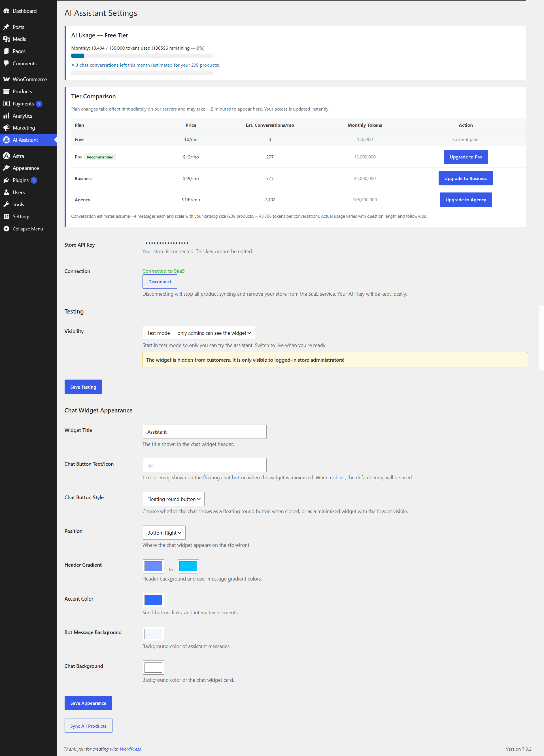Click the Collapse Menu arrow icon
Viewport: 544px width, 756px height.
6,229
